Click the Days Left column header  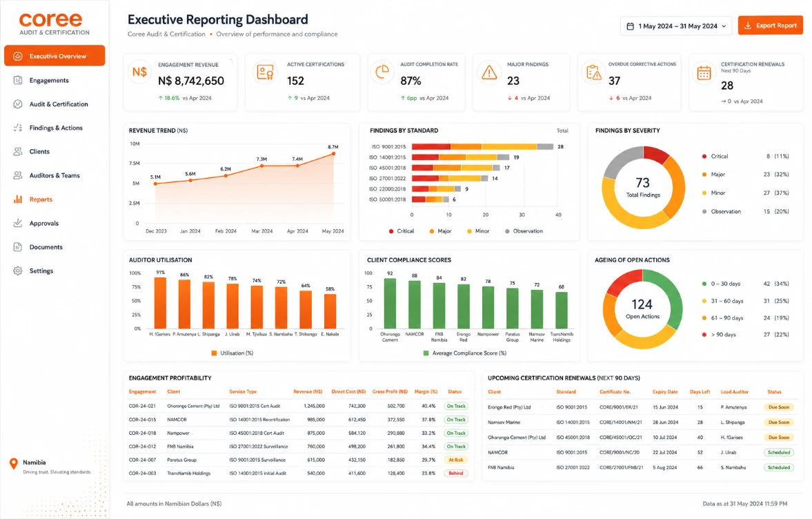click(x=700, y=392)
